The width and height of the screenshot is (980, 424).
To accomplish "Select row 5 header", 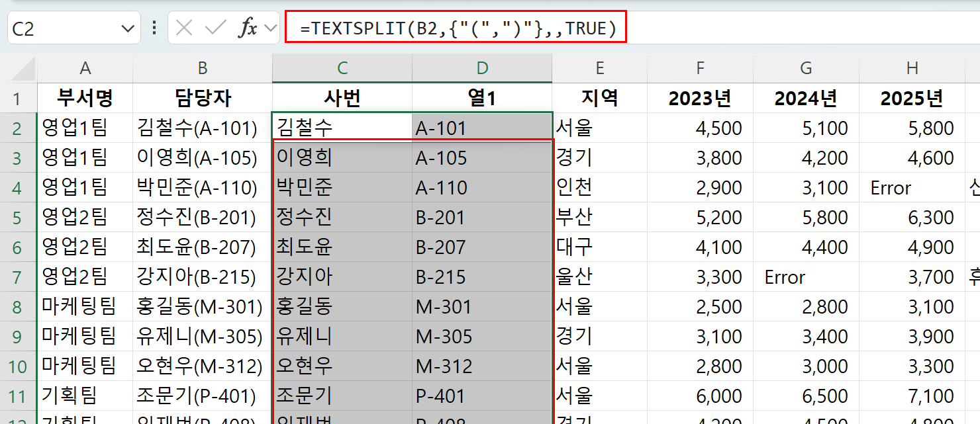I will point(18,218).
